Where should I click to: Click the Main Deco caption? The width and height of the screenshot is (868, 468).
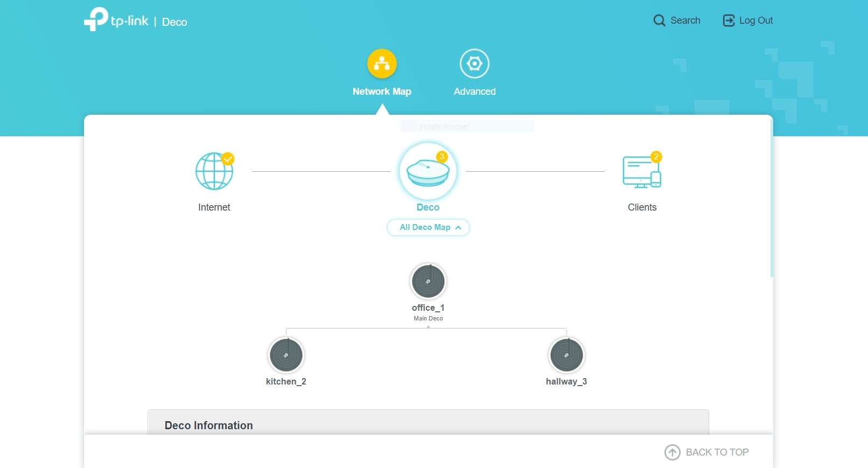pos(428,318)
